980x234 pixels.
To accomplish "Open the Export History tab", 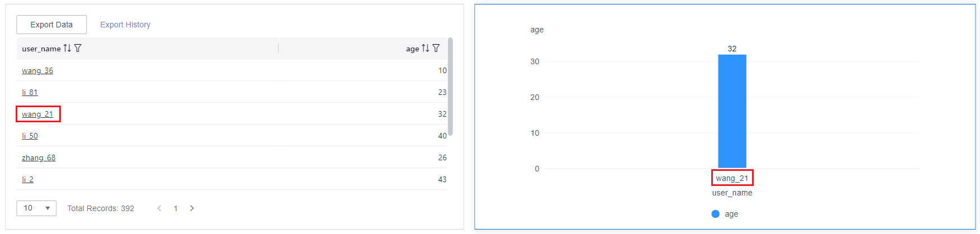I will (x=125, y=25).
